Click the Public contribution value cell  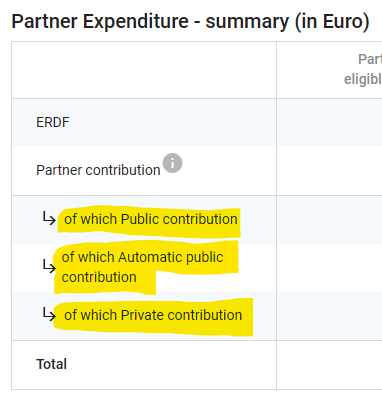(x=329, y=220)
